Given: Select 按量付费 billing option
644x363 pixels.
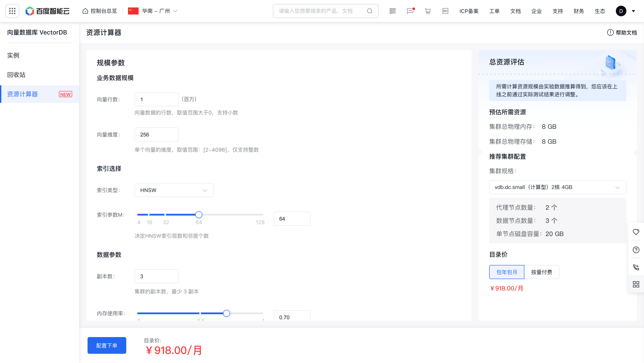Looking at the screenshot, I should click(542, 272).
